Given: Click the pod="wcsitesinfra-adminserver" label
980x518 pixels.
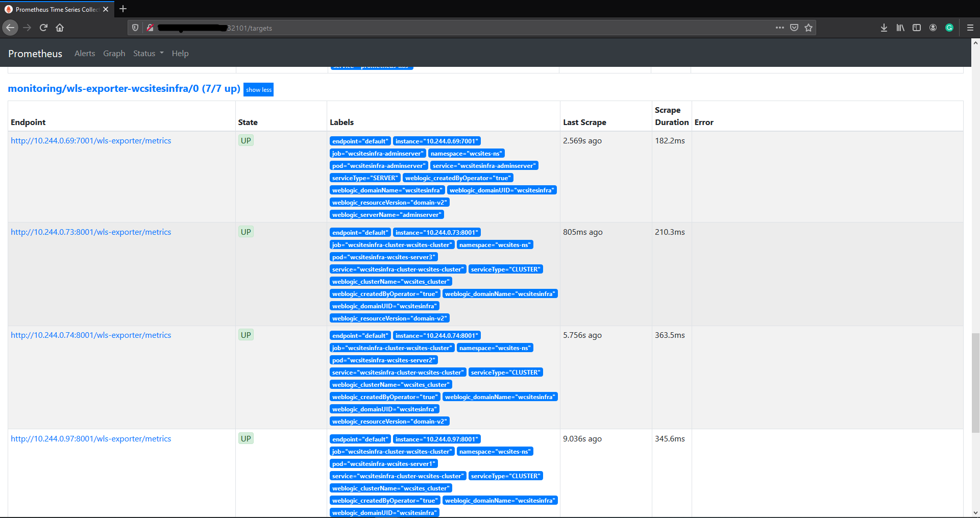Looking at the screenshot, I should 379,166.
